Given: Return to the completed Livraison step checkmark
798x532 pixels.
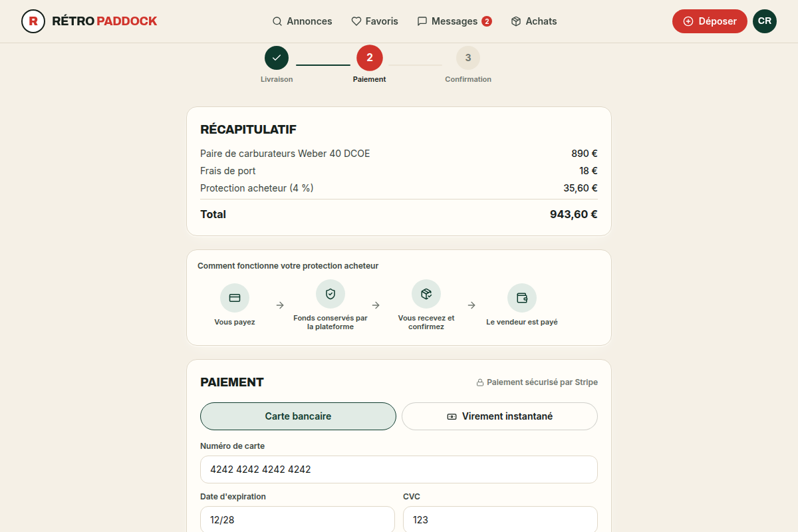Looking at the screenshot, I should click(277, 58).
